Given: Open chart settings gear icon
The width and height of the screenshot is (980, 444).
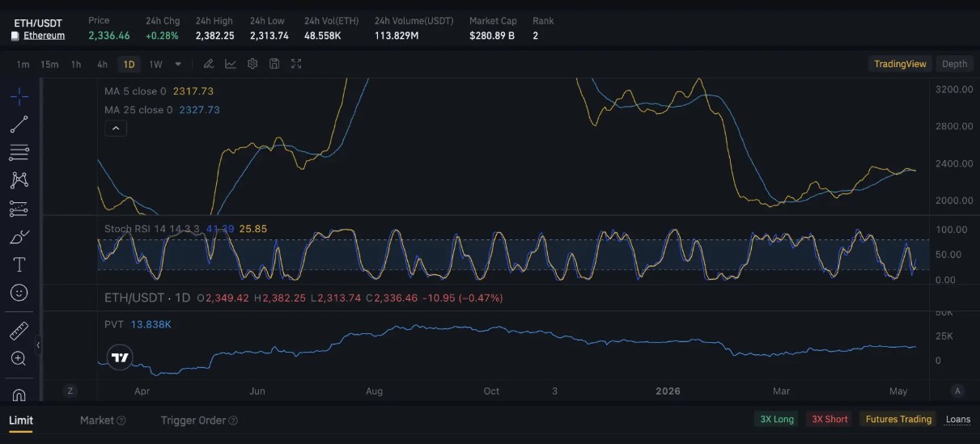Looking at the screenshot, I should [x=252, y=64].
